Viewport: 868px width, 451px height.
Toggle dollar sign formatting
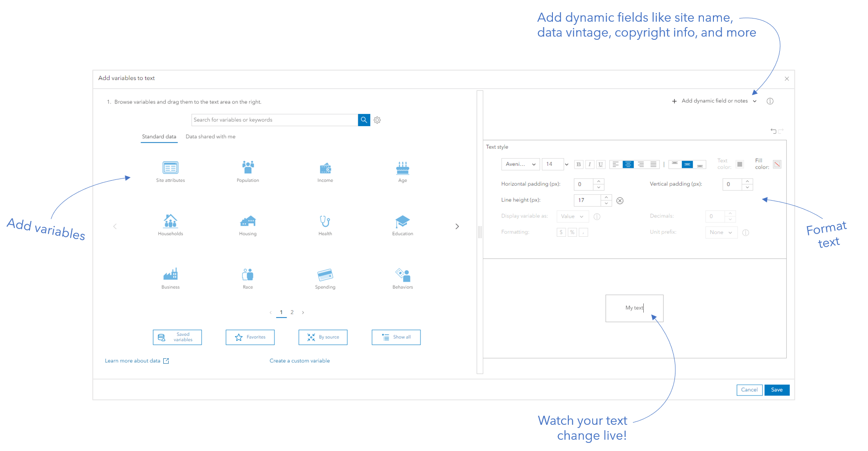point(561,232)
